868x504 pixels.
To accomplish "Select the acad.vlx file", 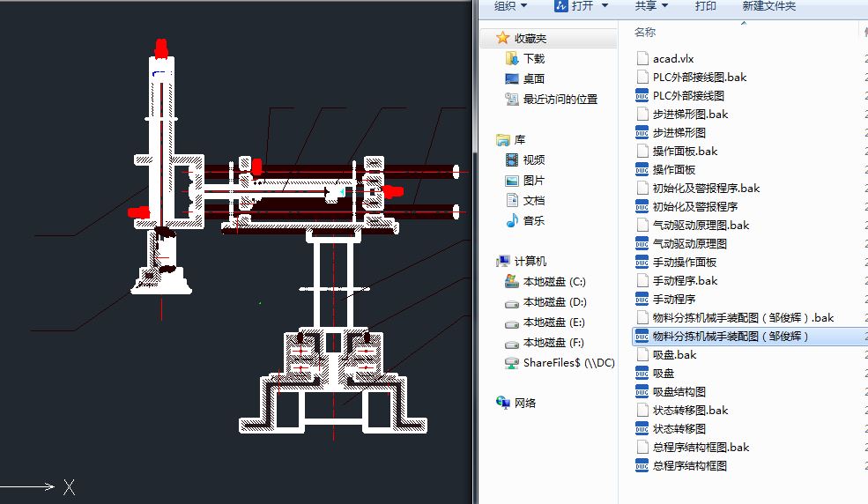I will click(x=673, y=58).
